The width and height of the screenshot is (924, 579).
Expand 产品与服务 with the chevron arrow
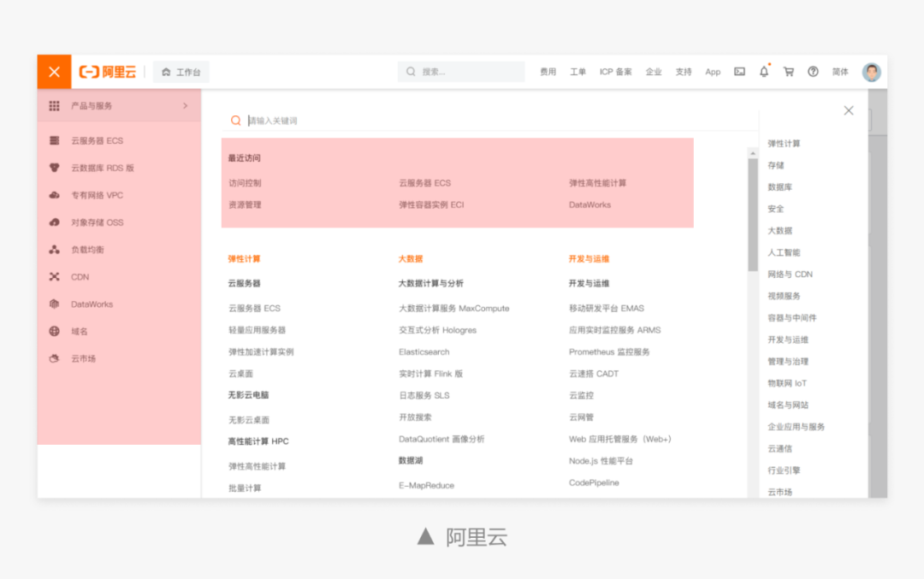point(185,106)
